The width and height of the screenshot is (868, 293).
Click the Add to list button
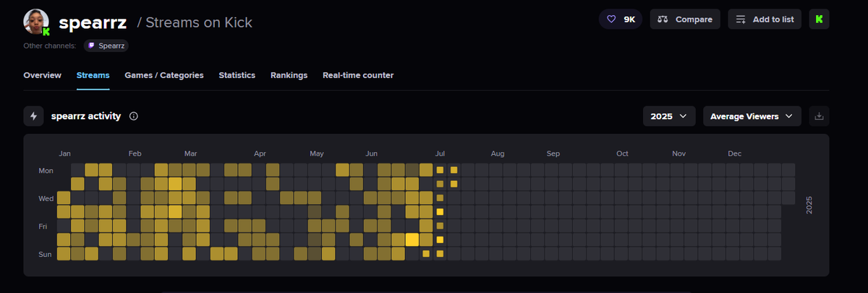tap(765, 20)
